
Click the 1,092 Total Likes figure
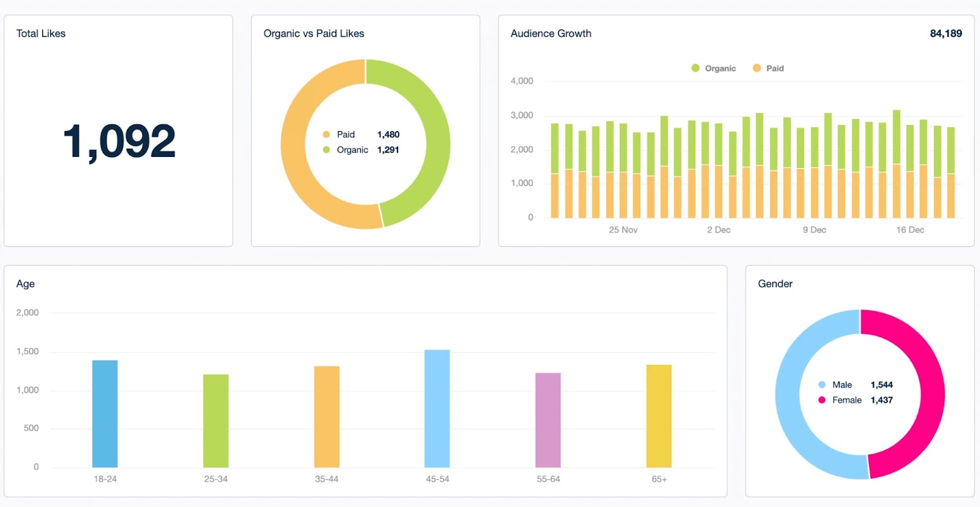(119, 142)
